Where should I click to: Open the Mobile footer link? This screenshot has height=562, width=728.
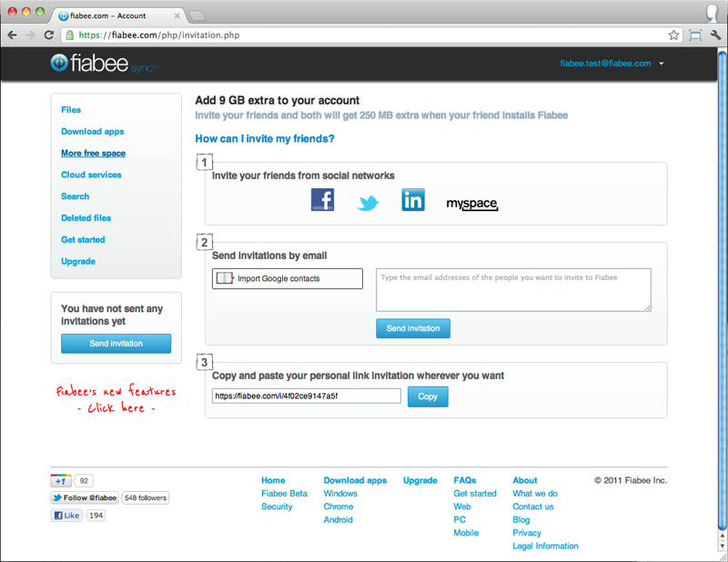466,533
